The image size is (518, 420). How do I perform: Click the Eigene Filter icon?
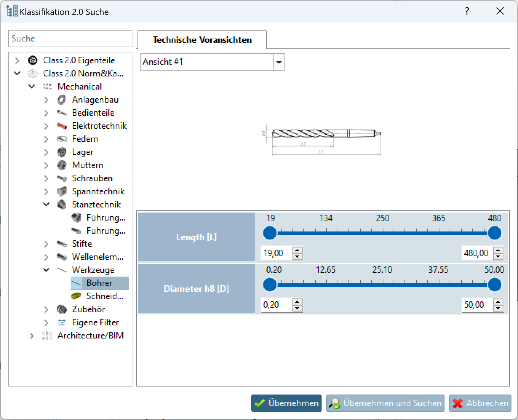(62, 322)
